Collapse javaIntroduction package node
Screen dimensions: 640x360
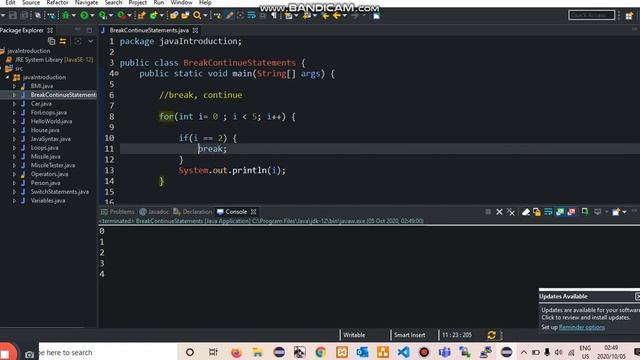click(7, 77)
